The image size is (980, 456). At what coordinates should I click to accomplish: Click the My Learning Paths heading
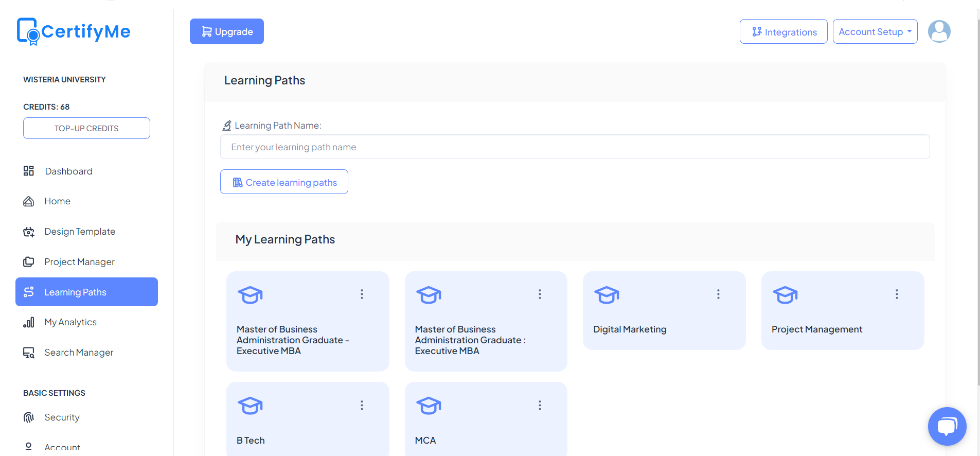(285, 239)
